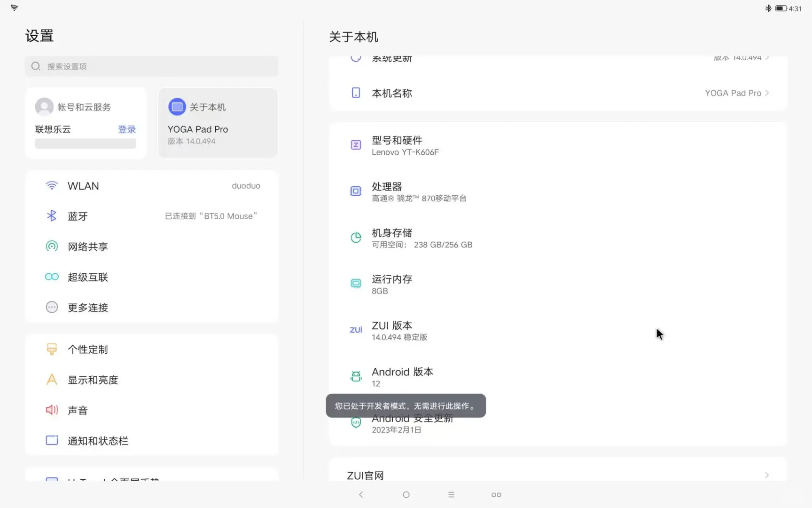Click the hotspot icon beside 网络共享

coord(52,246)
